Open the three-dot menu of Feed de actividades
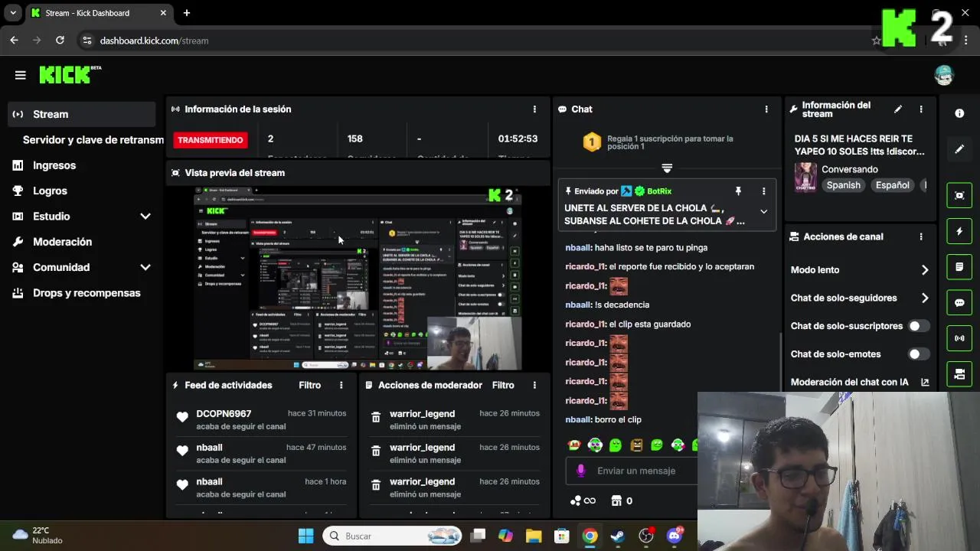Image resolution: width=980 pixels, height=551 pixels. 341,386
